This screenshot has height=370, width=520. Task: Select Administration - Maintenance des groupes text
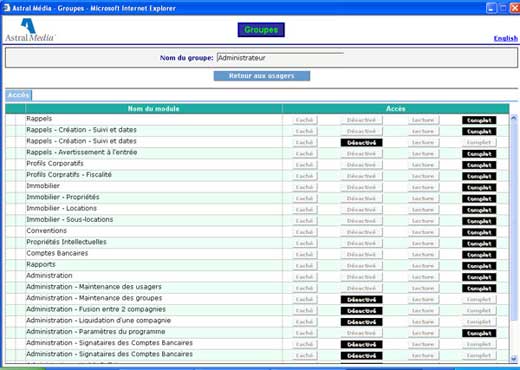point(94,298)
